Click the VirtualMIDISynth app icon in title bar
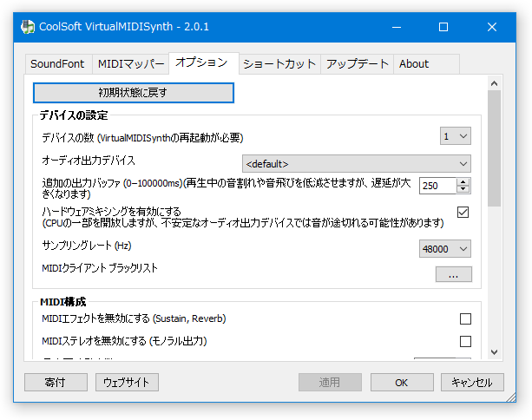The height and width of the screenshot is (420, 532). click(28, 27)
